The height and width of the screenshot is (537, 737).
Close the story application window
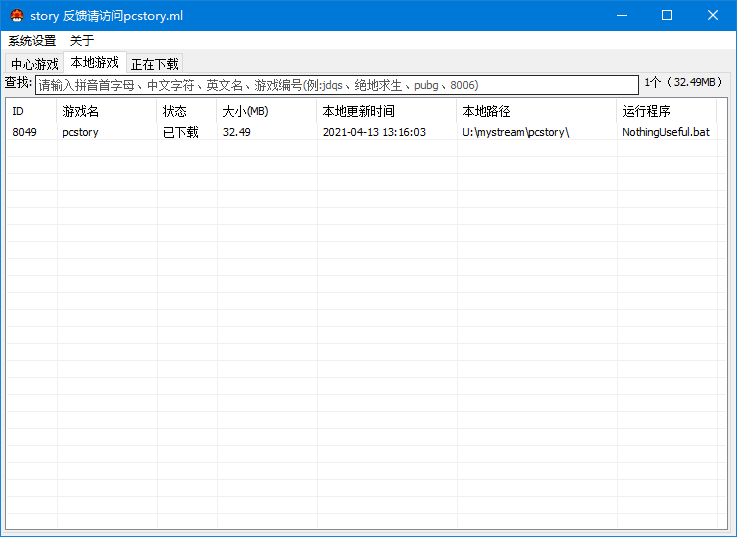pos(713,16)
